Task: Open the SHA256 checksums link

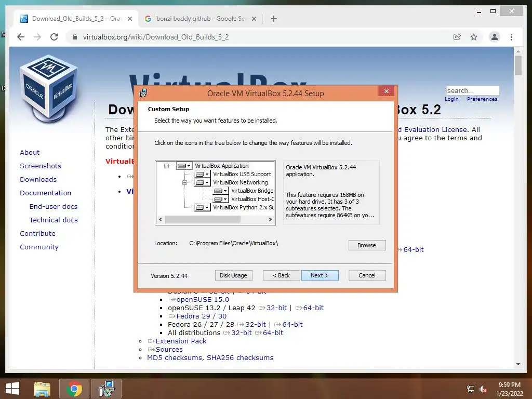Action: pos(240,358)
